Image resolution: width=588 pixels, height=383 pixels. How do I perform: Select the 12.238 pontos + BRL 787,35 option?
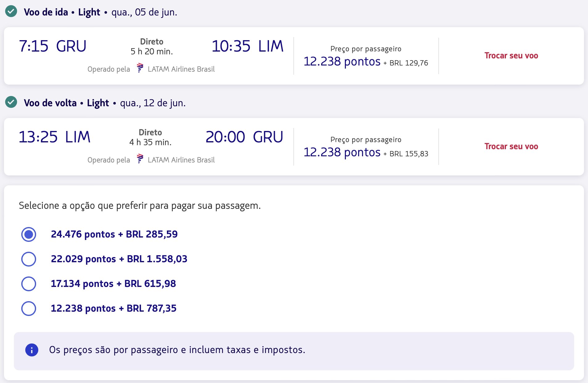29,309
